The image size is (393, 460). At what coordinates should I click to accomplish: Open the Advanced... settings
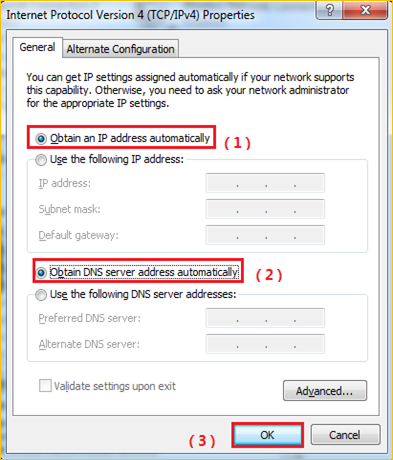325,391
